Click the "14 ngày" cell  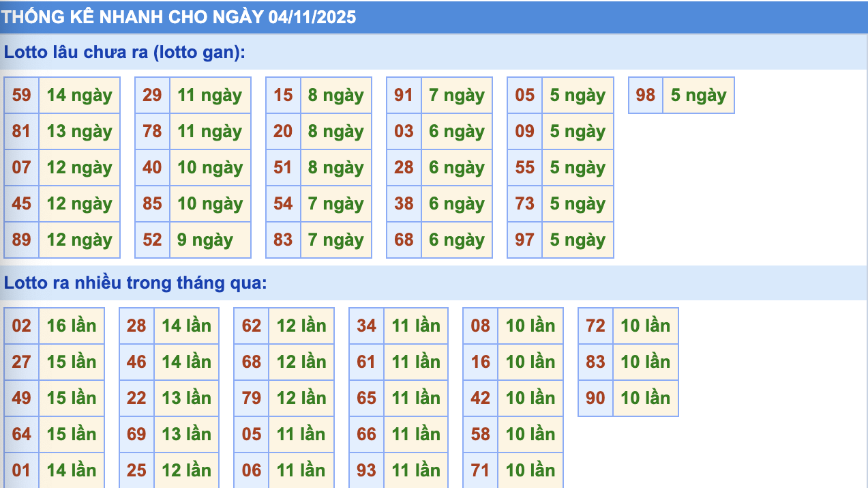coord(79,95)
